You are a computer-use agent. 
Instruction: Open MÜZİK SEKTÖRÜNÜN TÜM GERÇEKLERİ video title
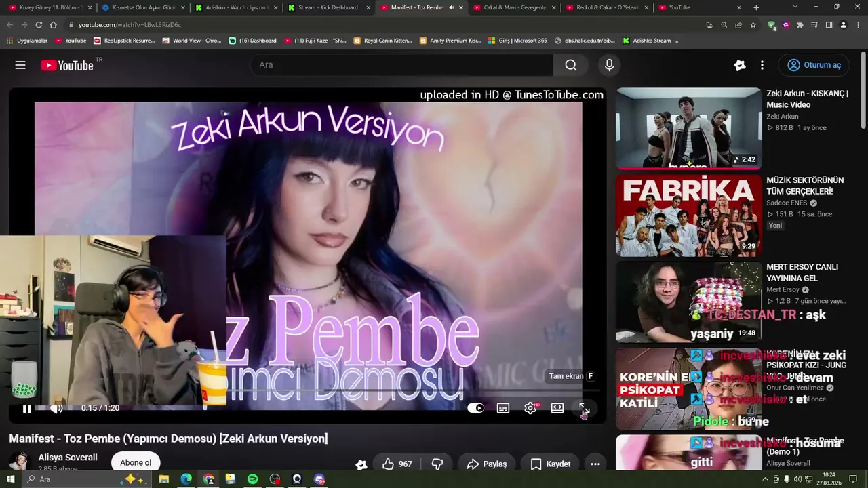point(805,186)
